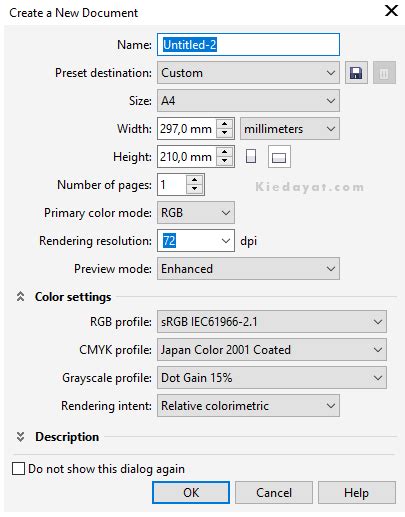405x517 pixels.
Task: Select portrait page orientation icon
Action: tap(251, 156)
